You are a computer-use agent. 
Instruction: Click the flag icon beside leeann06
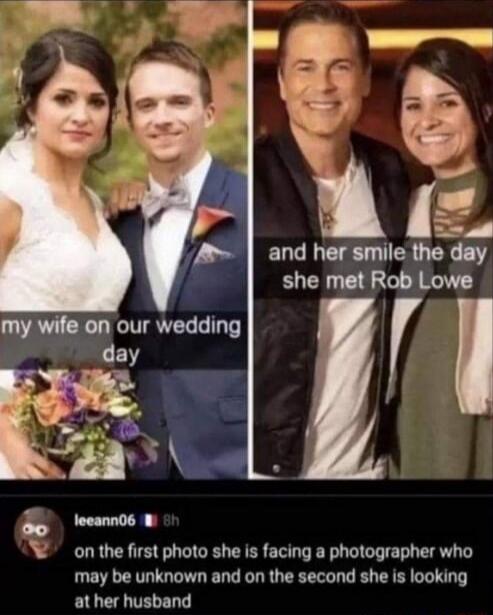[148, 521]
